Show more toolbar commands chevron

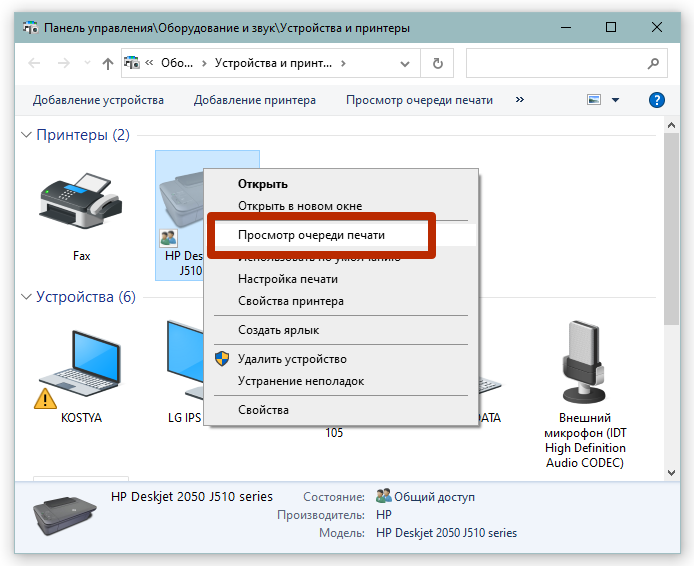pyautogui.click(x=520, y=100)
